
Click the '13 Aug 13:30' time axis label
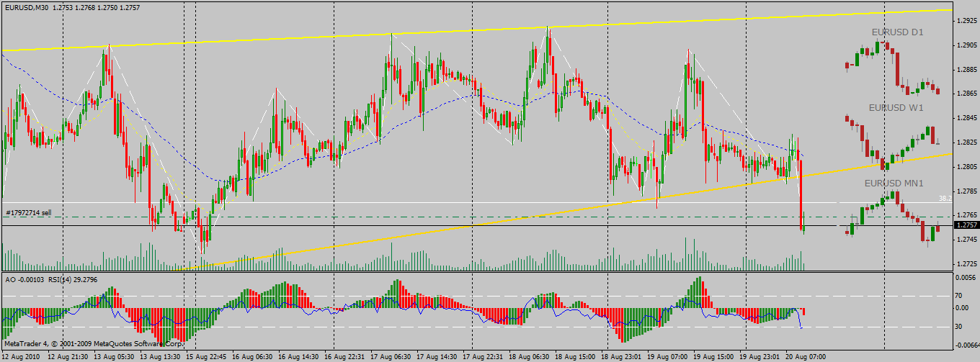coord(161,356)
